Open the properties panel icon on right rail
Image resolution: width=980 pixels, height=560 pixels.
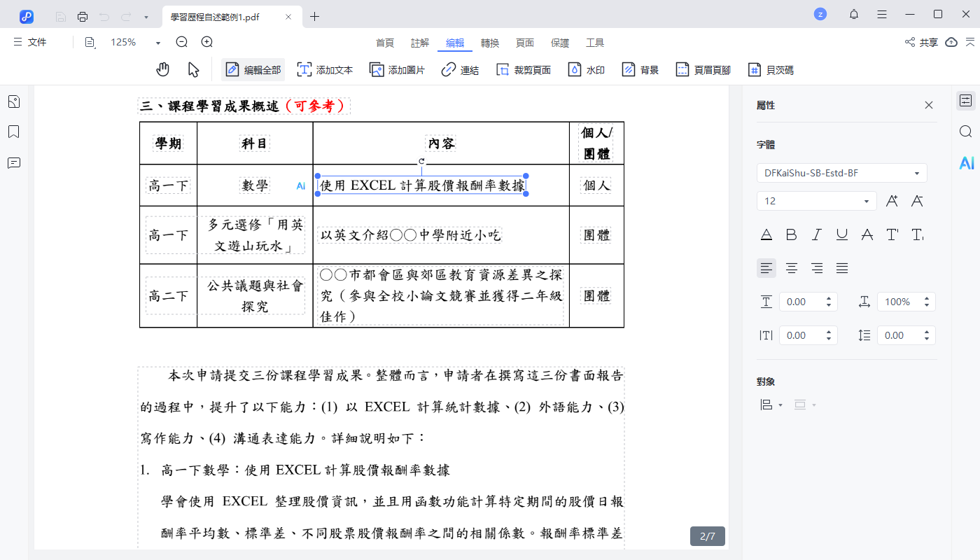coord(966,101)
